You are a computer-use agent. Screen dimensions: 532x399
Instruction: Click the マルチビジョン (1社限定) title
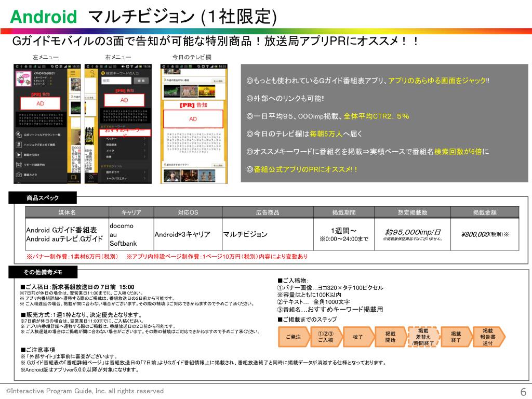[x=182, y=17]
